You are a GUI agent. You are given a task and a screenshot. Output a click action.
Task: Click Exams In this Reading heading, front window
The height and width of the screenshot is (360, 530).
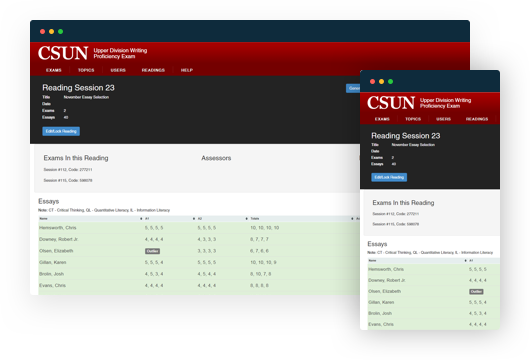[403, 202]
